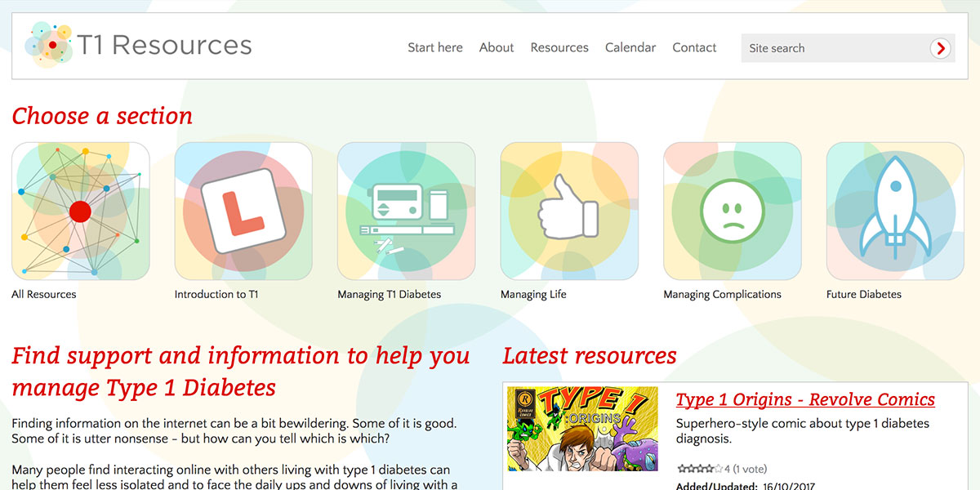Click the Choose a section heading
The width and height of the screenshot is (980, 490).
tap(102, 116)
